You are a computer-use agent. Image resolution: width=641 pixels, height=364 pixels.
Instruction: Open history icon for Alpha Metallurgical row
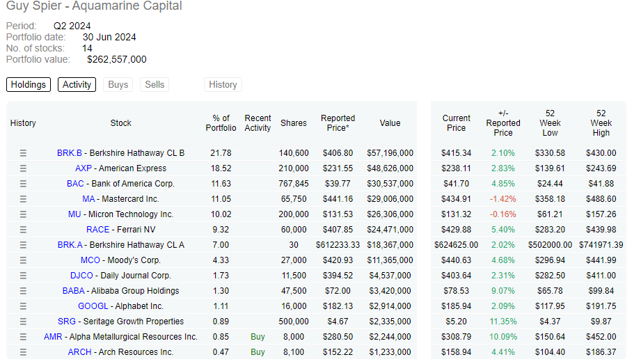click(x=23, y=337)
